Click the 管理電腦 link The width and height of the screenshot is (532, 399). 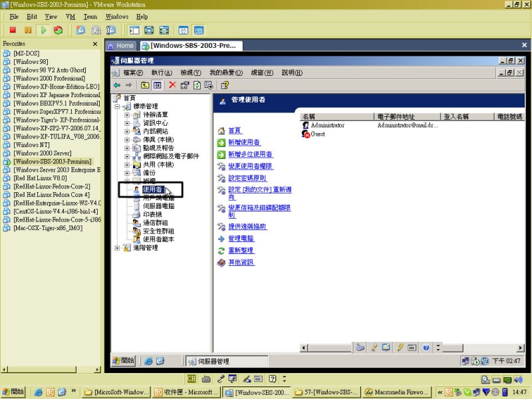[241, 239]
